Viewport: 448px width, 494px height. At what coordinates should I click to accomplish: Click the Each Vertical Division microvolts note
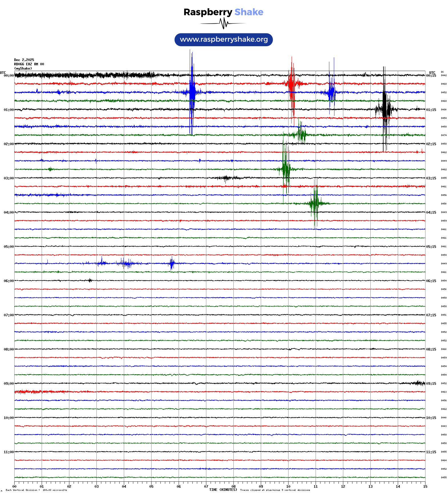[x=36, y=490]
